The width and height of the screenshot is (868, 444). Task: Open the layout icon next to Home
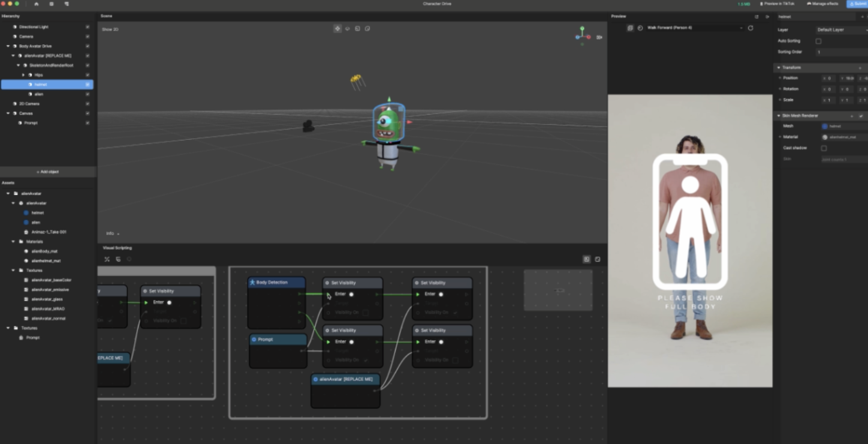coord(52,4)
